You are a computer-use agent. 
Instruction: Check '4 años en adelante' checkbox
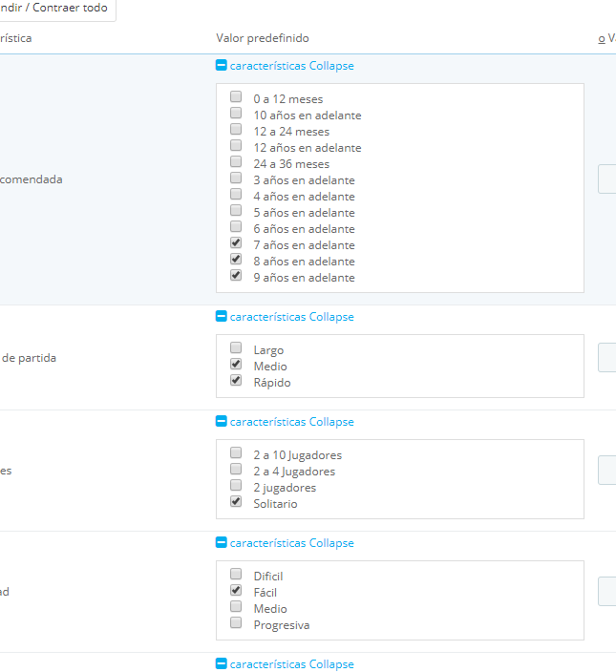(x=236, y=194)
